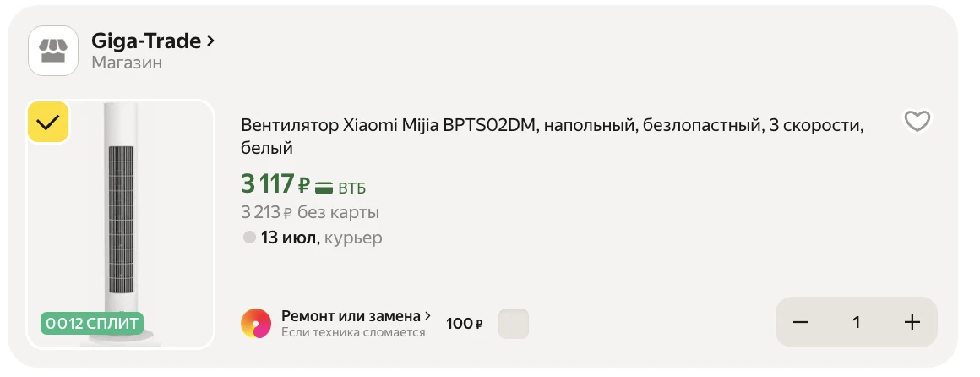Click the 'Ремонт или замена' label
The height and width of the screenshot is (377, 980).
351,316
